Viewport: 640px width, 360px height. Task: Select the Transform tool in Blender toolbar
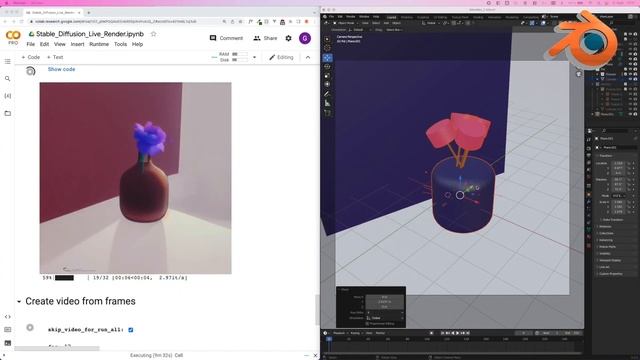[x=327, y=84]
